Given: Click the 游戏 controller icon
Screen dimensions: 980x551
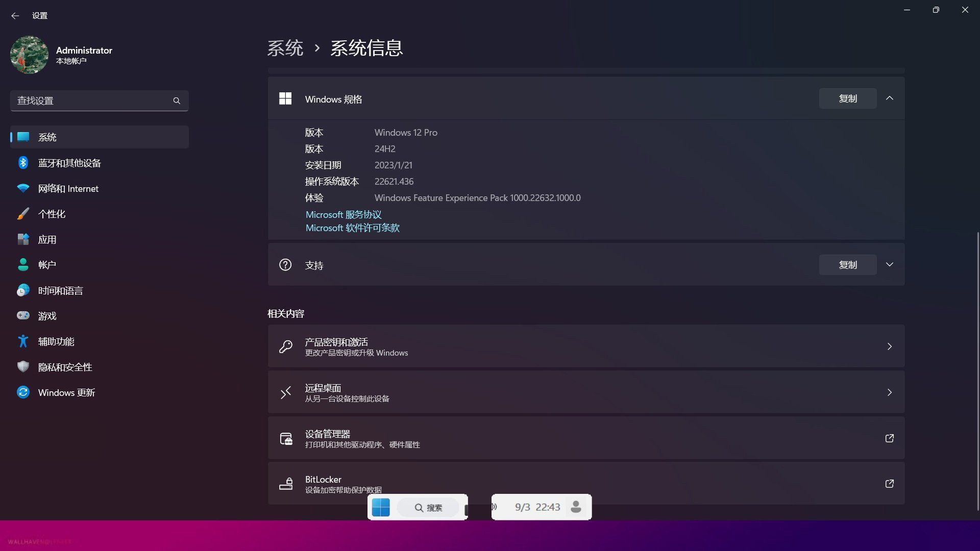Looking at the screenshot, I should (23, 315).
